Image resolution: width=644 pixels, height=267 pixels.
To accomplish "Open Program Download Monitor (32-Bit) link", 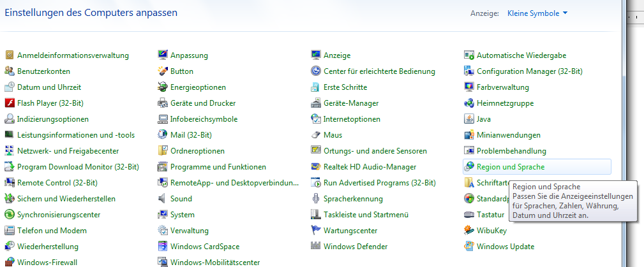I will click(78, 167).
